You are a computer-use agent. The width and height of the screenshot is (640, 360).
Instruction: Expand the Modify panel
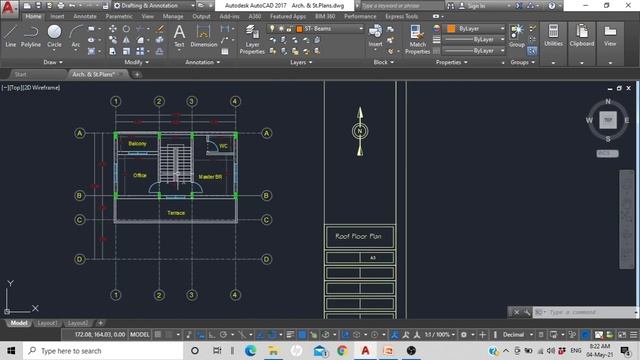point(137,62)
